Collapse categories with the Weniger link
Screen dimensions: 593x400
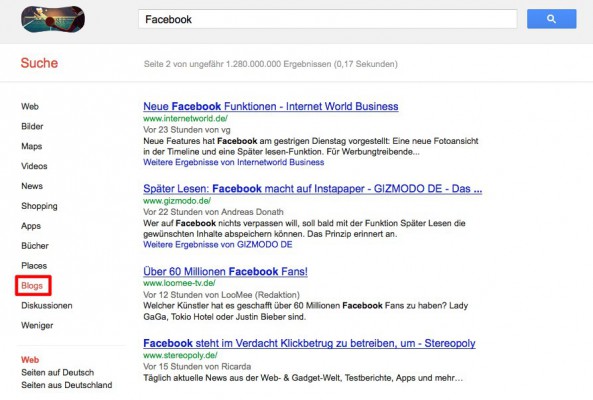(37, 326)
